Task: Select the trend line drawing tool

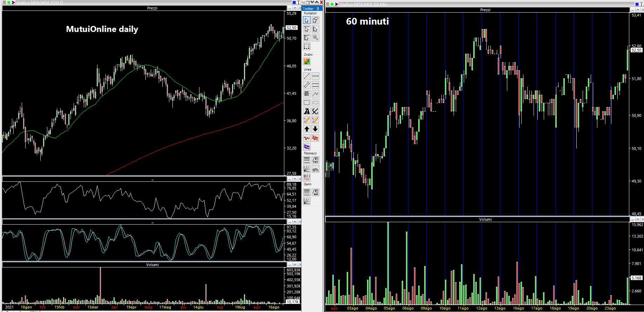Action: (x=307, y=76)
